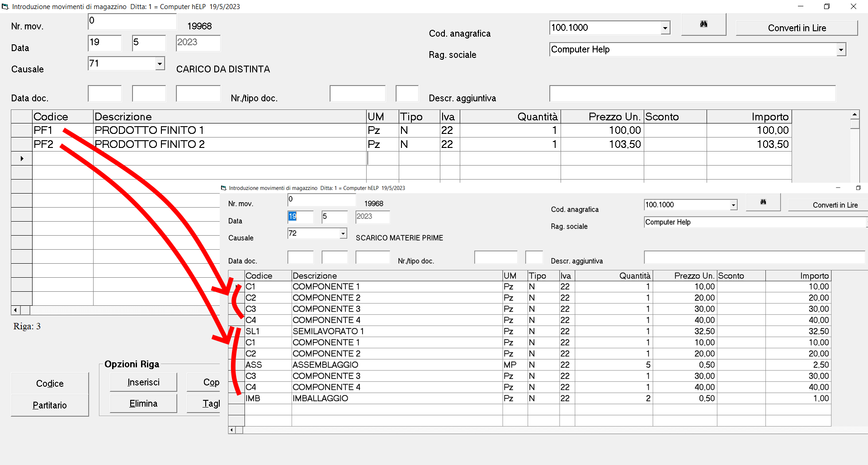
Task: Click PRODOTTO FINITO 1 description cell
Action: (230, 130)
